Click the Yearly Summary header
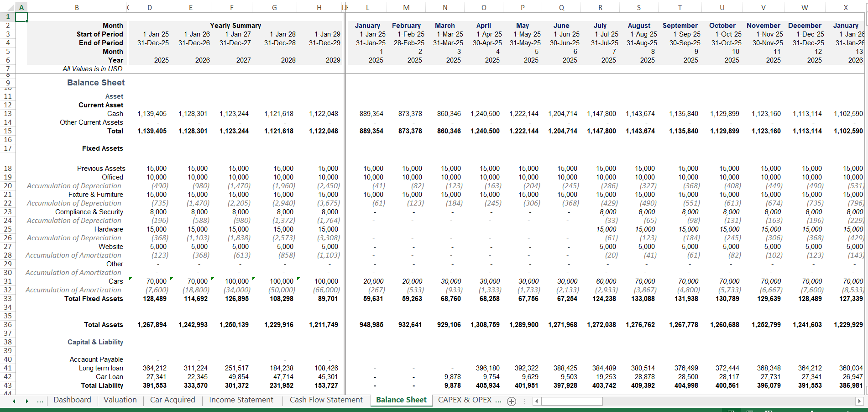 235,26
